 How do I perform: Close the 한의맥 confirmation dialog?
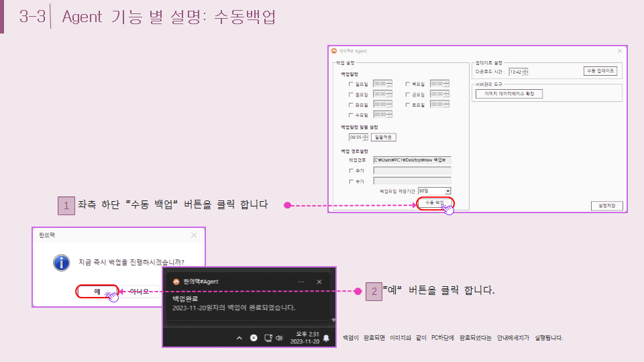194,235
